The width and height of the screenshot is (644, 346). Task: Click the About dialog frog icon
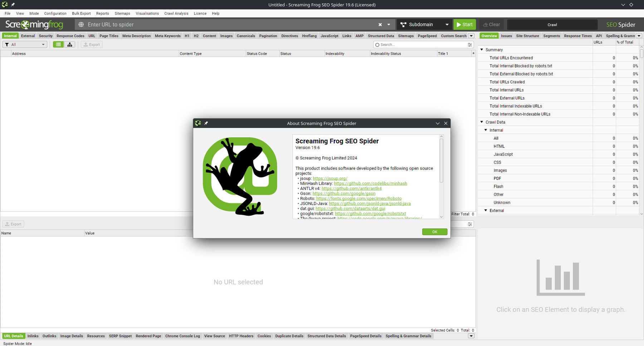(x=198, y=123)
